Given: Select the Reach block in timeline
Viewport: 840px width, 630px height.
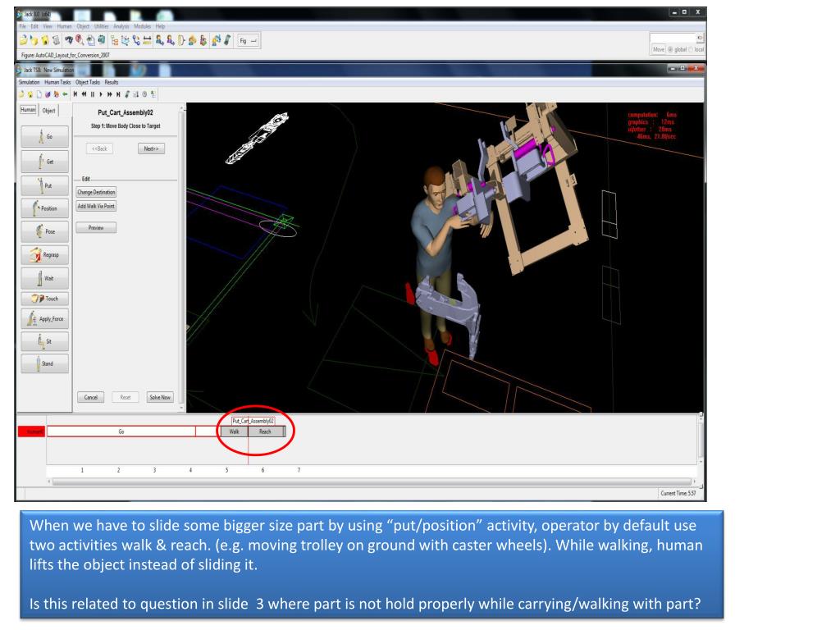Looking at the screenshot, I should click(x=266, y=431).
